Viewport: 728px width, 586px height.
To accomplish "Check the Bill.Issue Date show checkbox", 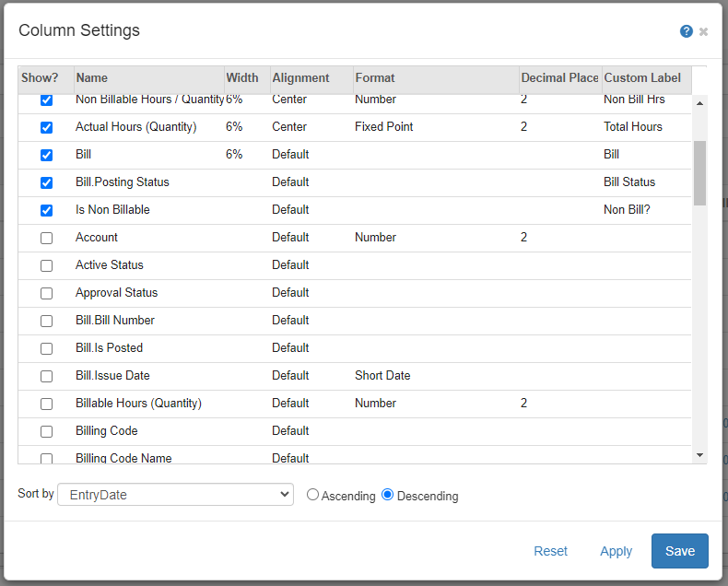I will pos(46,376).
